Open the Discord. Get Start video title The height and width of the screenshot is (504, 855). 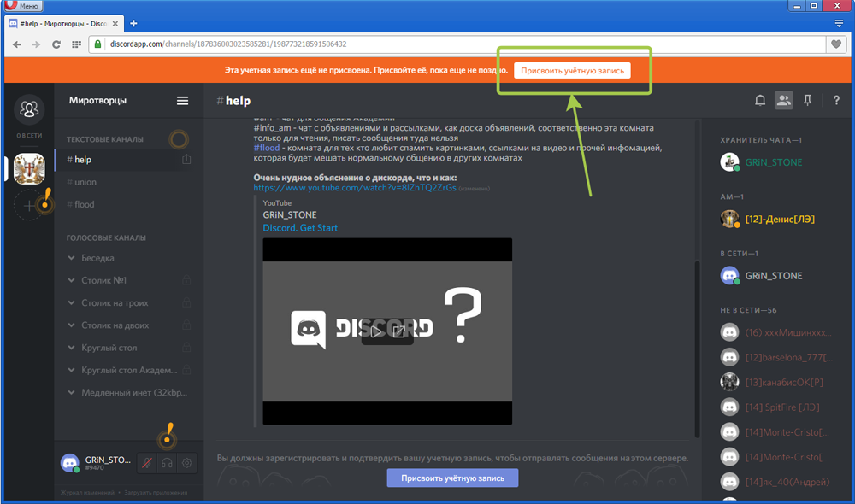300,228
